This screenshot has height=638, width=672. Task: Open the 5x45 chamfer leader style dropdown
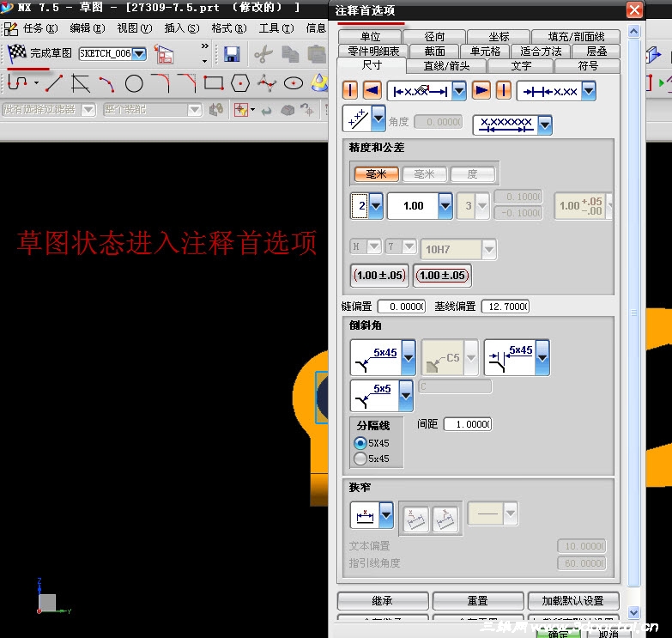(409, 357)
